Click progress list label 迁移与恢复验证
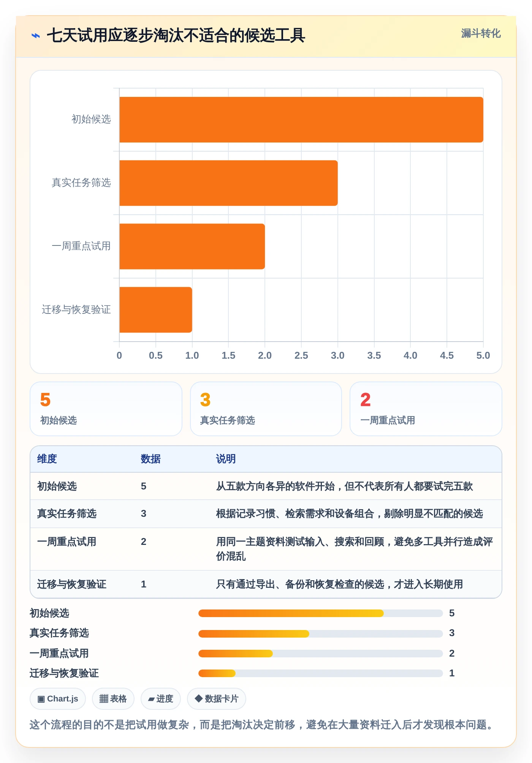This screenshot has height=763, width=532. (64, 673)
